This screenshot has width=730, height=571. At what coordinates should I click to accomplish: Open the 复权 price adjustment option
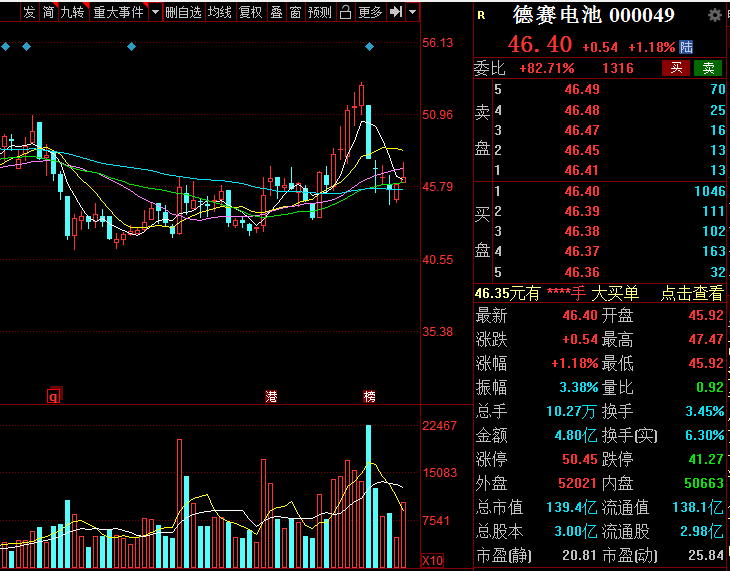click(250, 12)
